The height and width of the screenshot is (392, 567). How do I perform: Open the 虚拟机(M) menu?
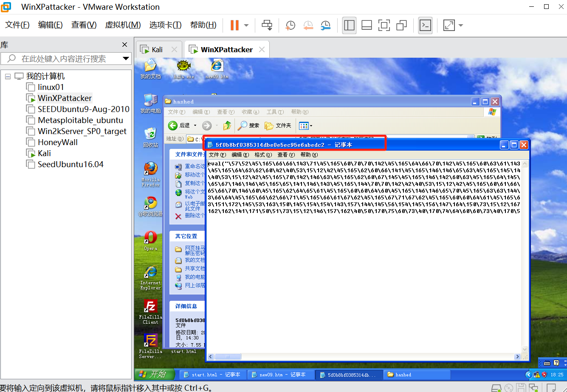coord(123,25)
